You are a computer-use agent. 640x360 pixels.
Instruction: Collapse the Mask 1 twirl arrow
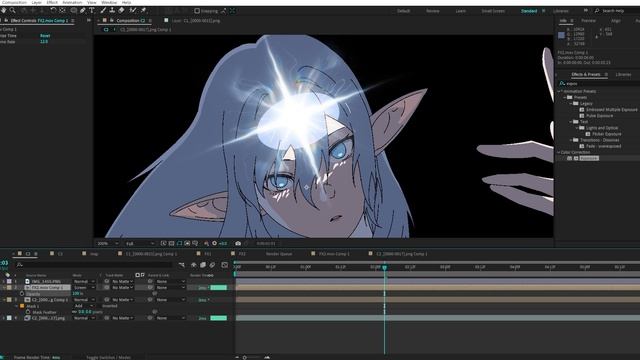coord(16,306)
